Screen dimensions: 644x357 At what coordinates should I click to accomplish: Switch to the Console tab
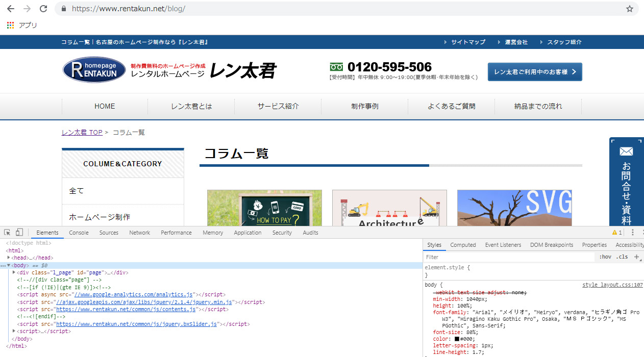point(79,233)
